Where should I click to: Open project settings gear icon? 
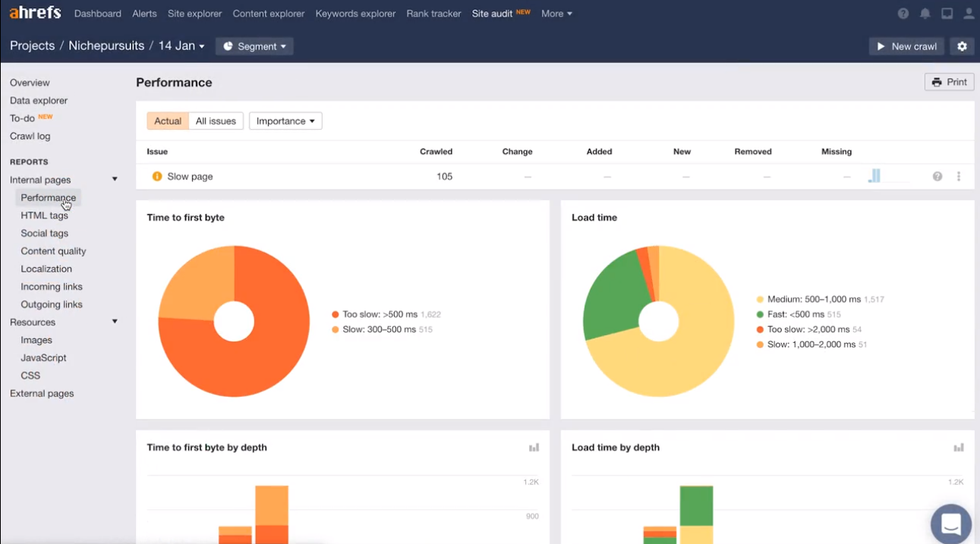click(x=962, y=46)
